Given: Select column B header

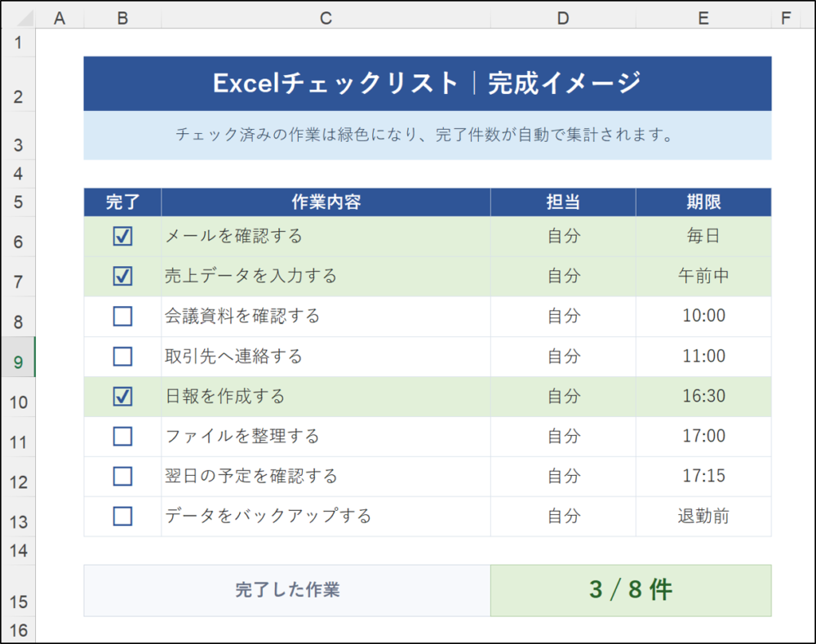Looking at the screenshot, I should click(x=123, y=18).
